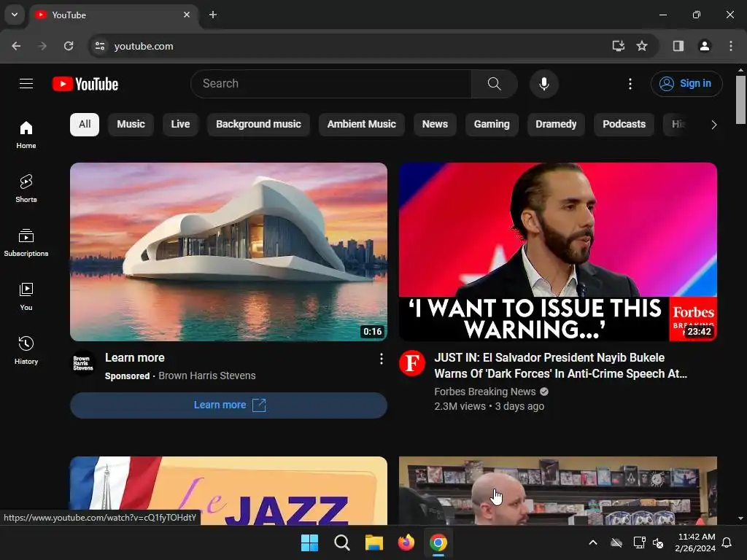
Task: Show hidden system tray icons
Action: 593,542
